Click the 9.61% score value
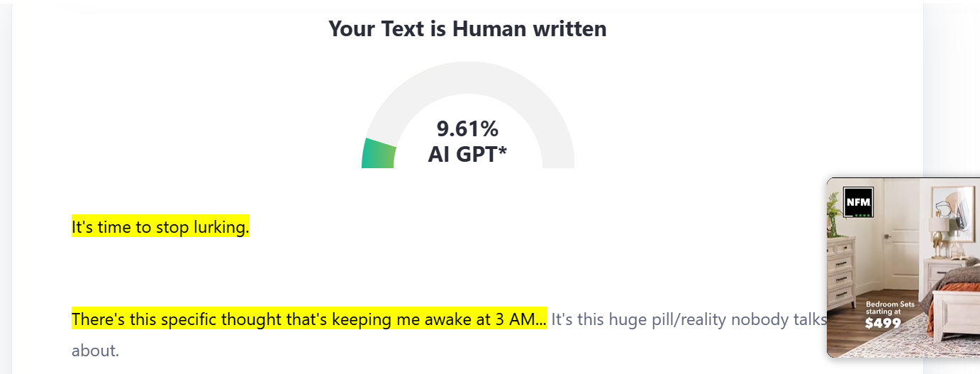 click(467, 129)
